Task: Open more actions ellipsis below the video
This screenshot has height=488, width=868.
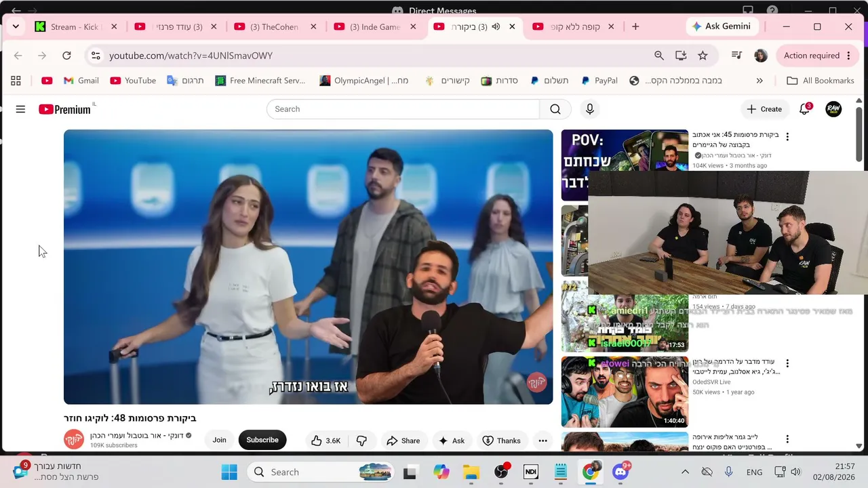Action: pyautogui.click(x=542, y=441)
